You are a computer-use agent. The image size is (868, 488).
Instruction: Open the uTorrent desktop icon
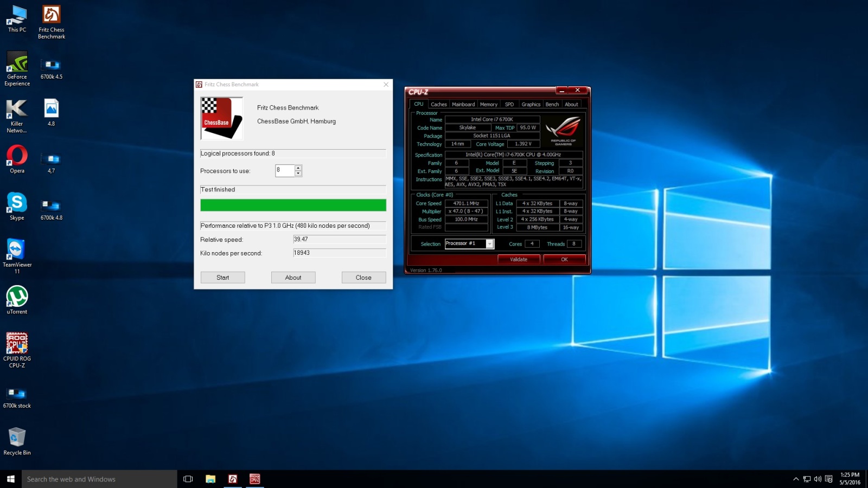point(17,299)
